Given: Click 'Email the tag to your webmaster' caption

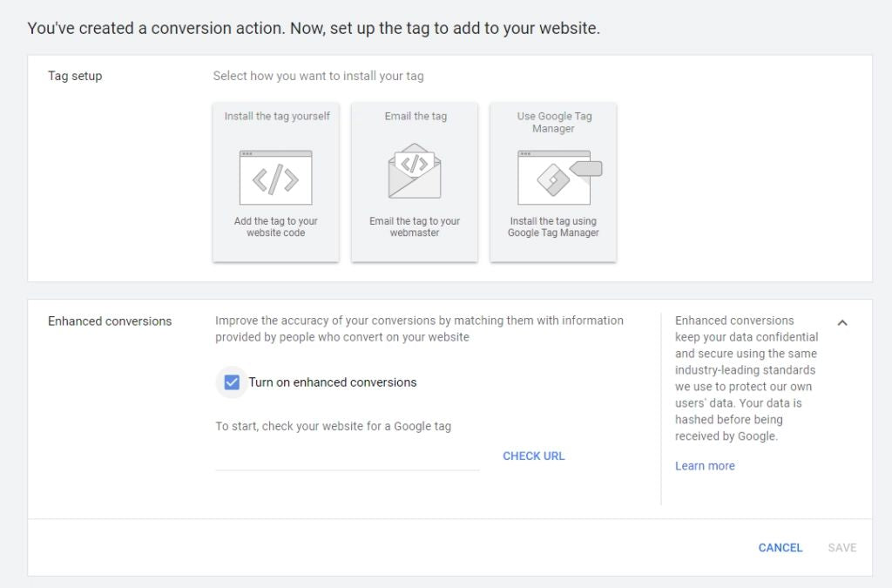Looking at the screenshot, I should [415, 227].
